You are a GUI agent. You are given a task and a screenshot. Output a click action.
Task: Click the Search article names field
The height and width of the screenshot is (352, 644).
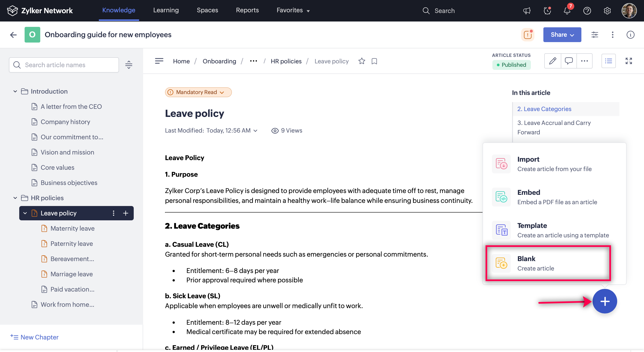point(64,65)
